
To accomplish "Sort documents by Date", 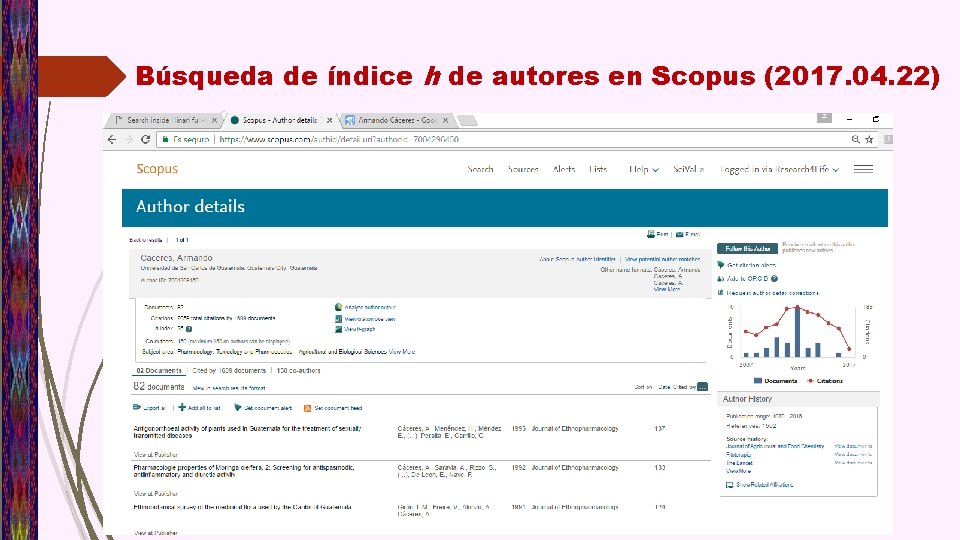I will pyautogui.click(x=664, y=387).
